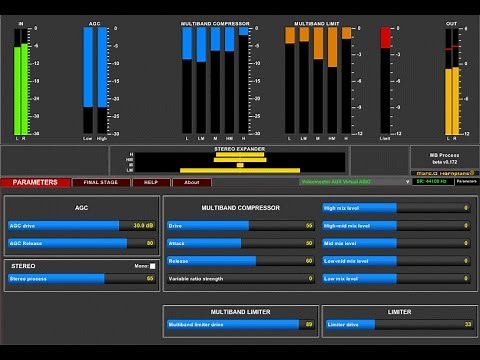Change the Limiter drive slider
The width and height of the screenshot is (480, 360).
pyautogui.click(x=399, y=324)
